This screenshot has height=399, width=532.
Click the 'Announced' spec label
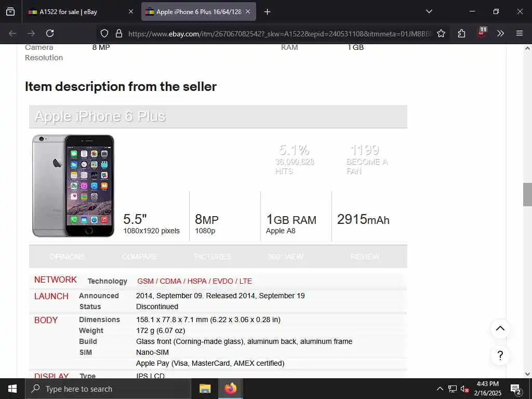[99, 296]
